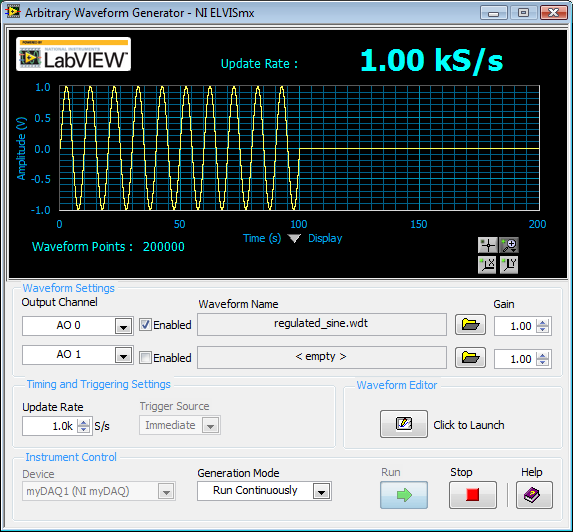Screen dimensions: 573x532
Task: Activate the graph zoom magnifier tool
Action: tap(509, 245)
